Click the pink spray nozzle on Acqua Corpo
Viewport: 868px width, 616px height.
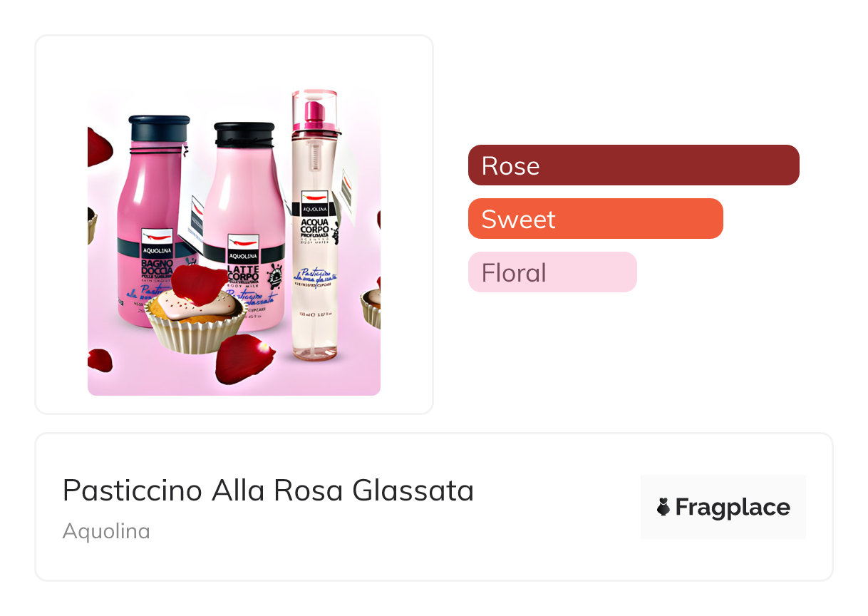point(314,114)
